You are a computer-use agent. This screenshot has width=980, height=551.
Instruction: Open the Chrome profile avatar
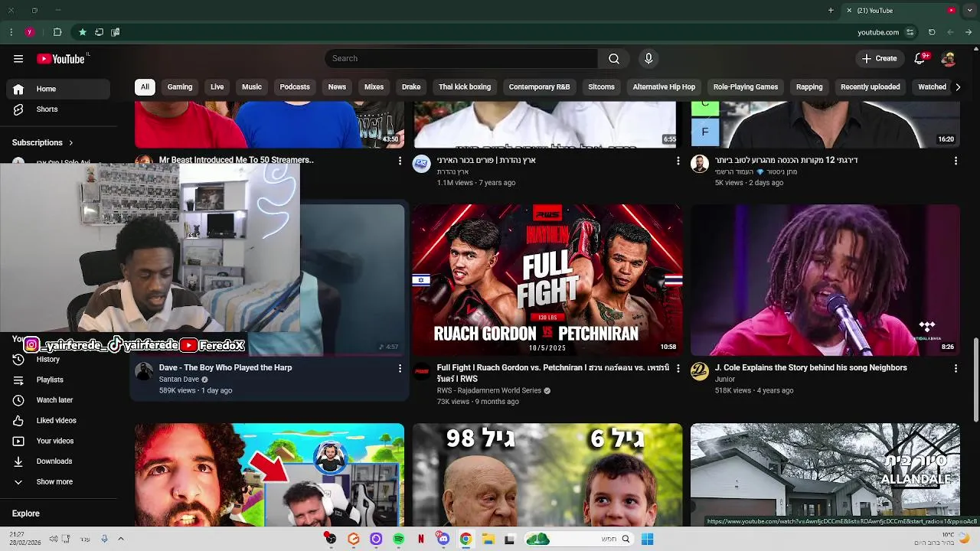coord(29,32)
